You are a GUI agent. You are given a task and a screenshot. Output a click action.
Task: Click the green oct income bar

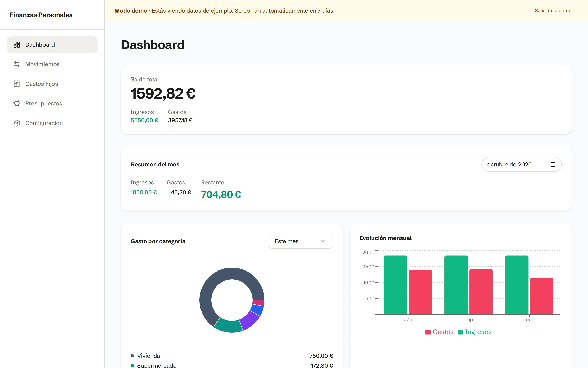(517, 285)
